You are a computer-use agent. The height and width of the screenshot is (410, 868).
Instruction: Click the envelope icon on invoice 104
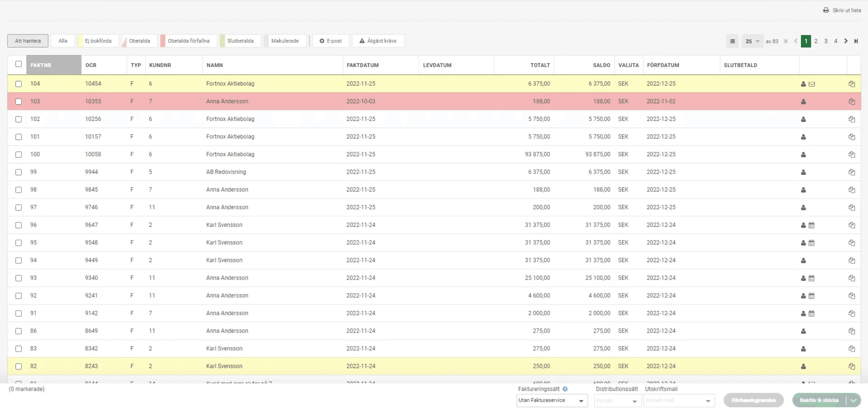812,84
